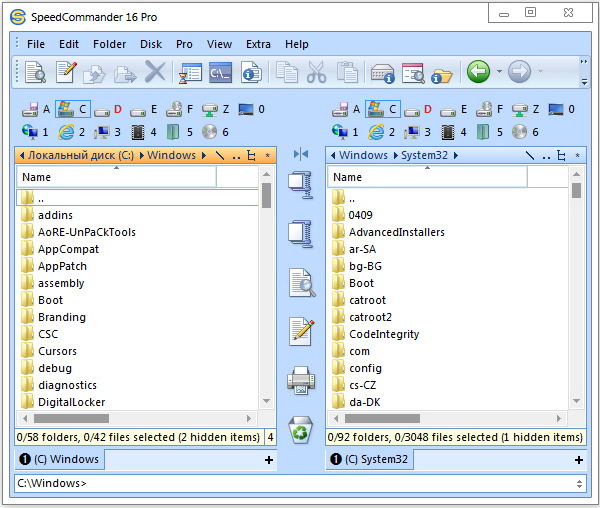Viewport: 600px width, 508px height.
Task: Click the Delete X icon in toolbar
Action: click(x=155, y=72)
